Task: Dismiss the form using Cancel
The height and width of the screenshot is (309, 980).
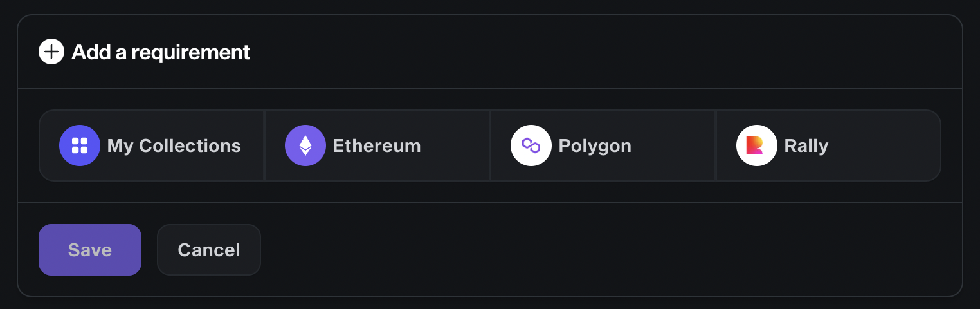Action: pos(209,250)
